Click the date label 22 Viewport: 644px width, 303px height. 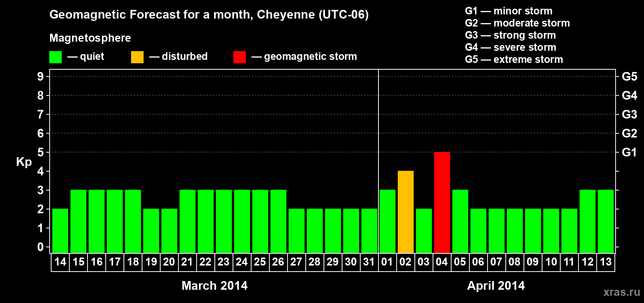tap(205, 262)
